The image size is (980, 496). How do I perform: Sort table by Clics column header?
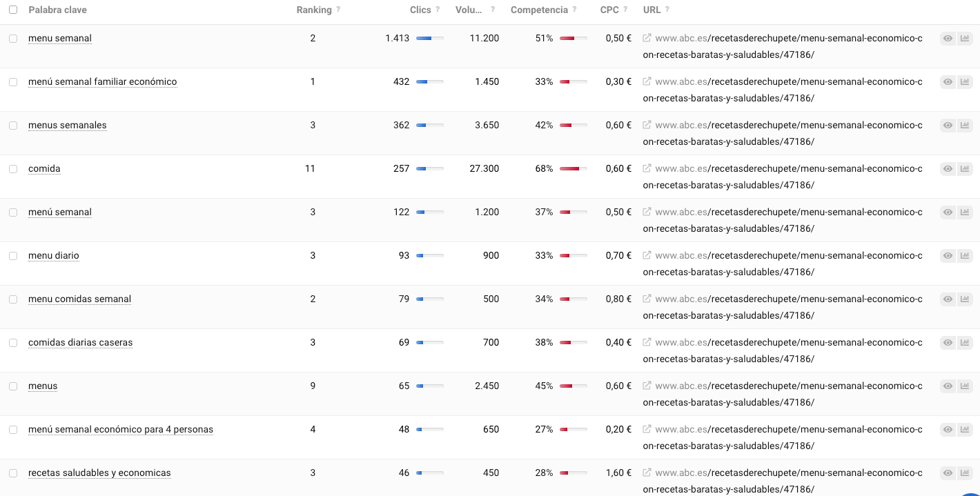[420, 10]
